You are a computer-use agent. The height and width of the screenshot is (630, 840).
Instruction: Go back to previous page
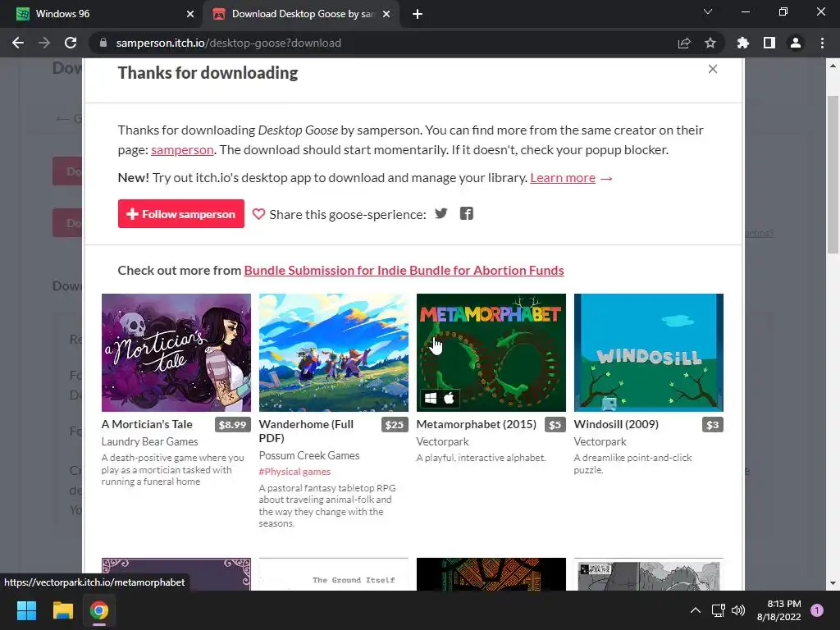pos(18,43)
